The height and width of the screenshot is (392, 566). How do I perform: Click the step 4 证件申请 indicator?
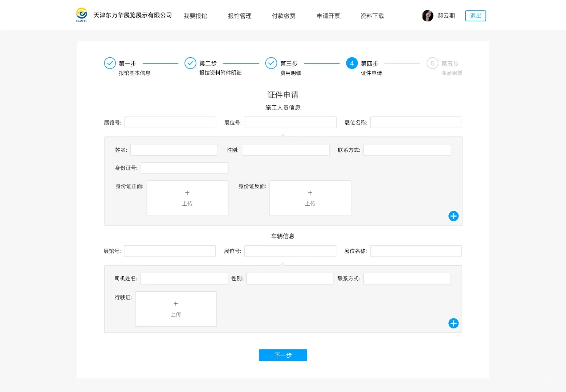351,63
